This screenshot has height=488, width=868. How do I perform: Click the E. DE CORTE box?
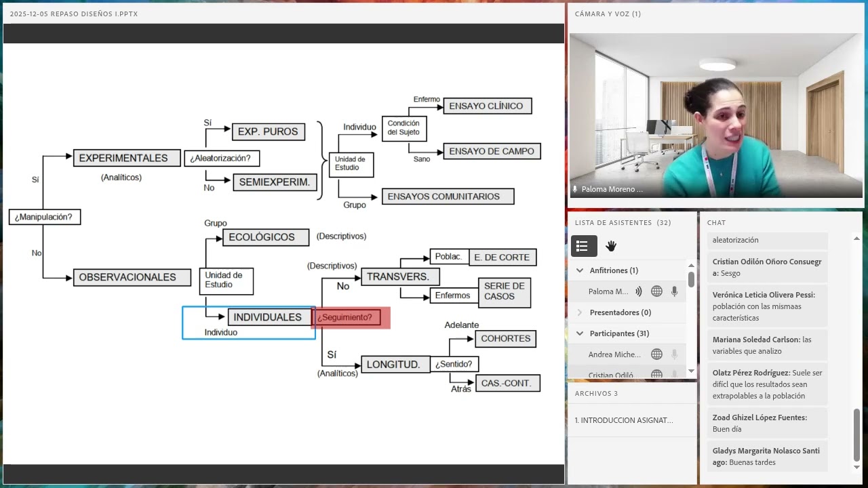click(503, 258)
